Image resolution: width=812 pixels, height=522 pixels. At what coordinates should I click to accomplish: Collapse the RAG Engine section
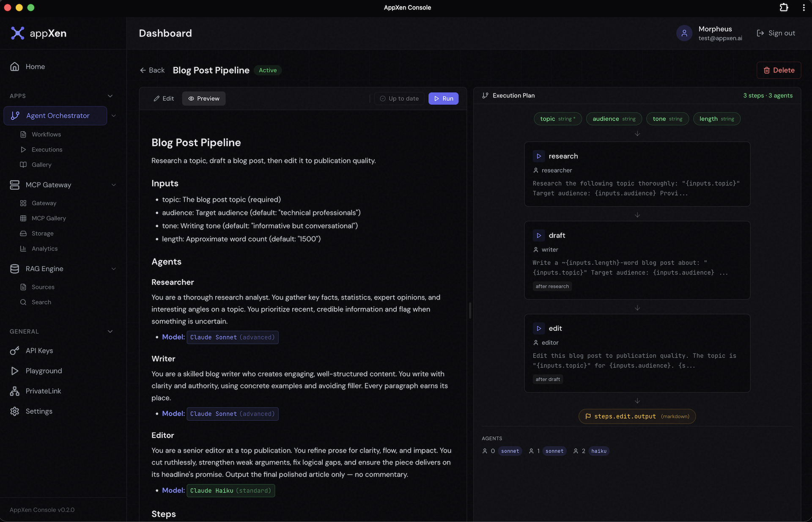click(x=113, y=269)
